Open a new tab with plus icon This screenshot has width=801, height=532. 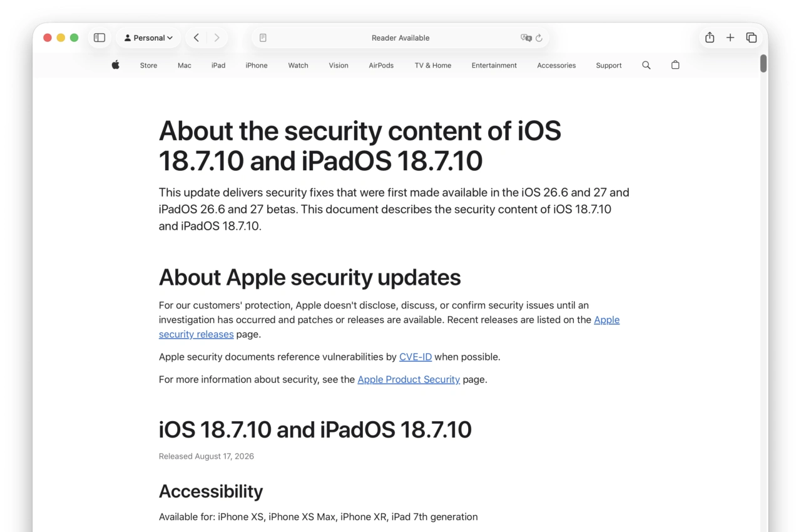tap(730, 38)
